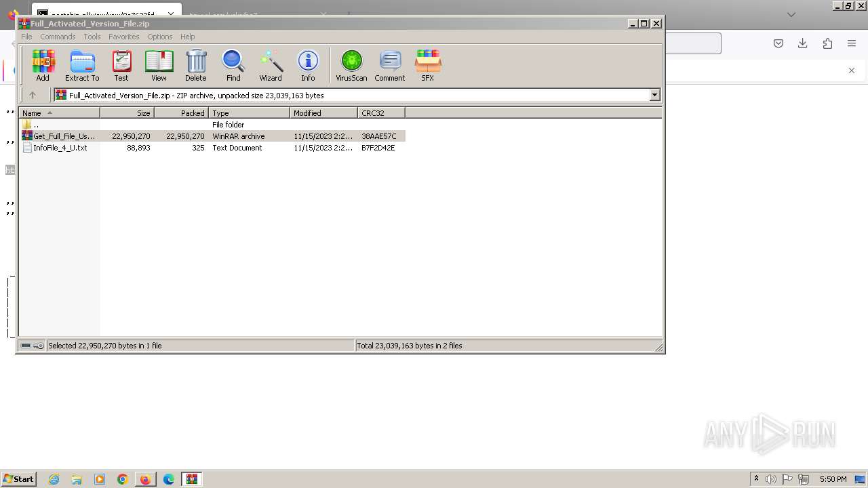Open the Help menu
The width and height of the screenshot is (868, 488).
tap(188, 37)
